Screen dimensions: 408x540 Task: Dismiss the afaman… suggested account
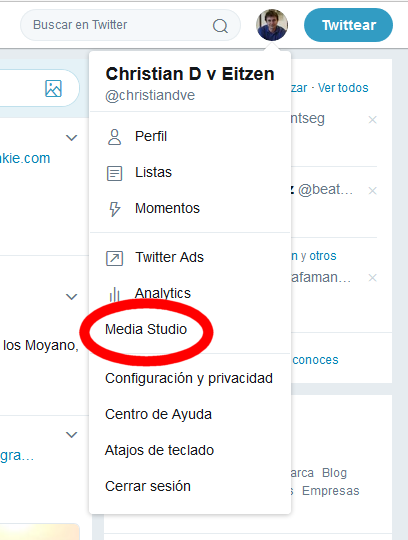[x=372, y=278]
